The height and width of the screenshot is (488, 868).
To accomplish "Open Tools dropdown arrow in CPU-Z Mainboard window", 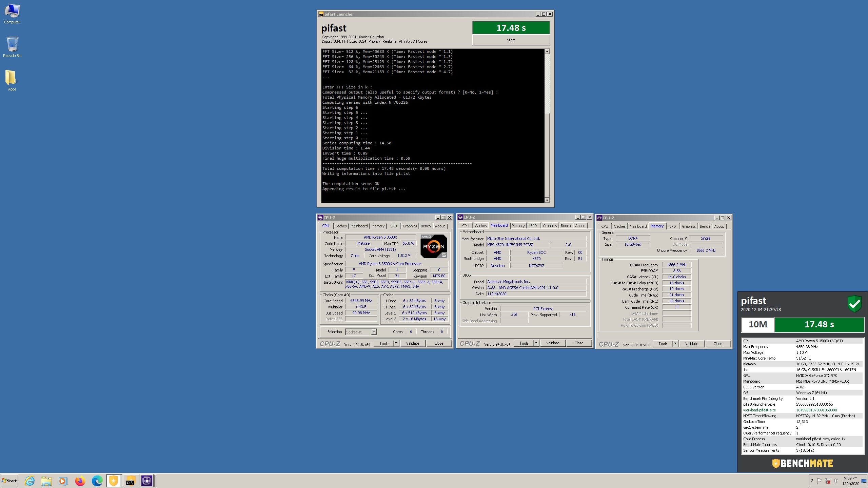I will coord(536,343).
